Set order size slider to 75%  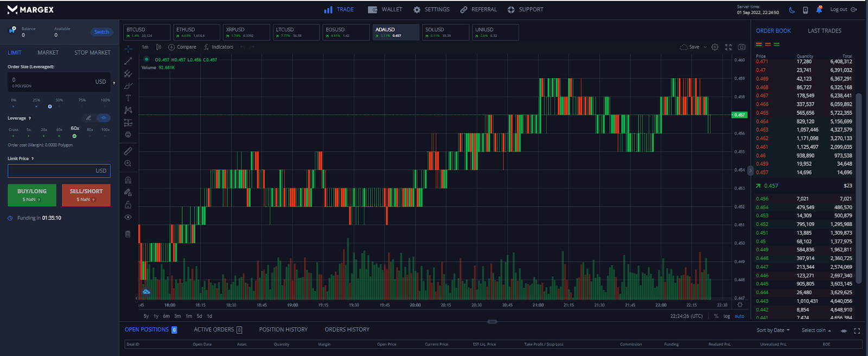coord(82,106)
